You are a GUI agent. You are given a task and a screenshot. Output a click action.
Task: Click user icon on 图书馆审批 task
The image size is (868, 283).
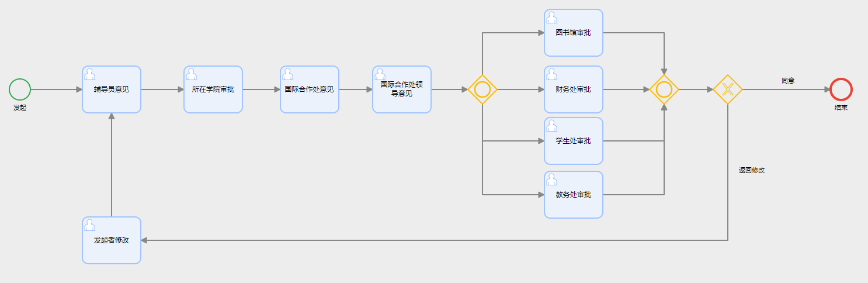pos(552,18)
